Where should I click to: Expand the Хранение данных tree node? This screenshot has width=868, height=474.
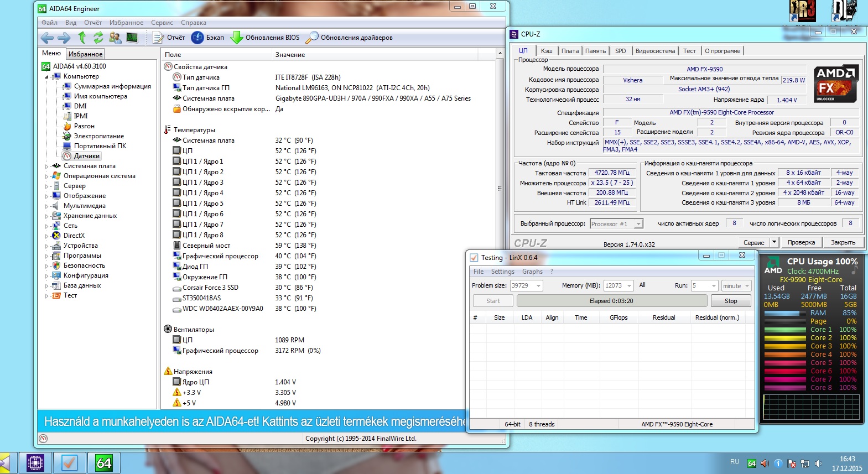click(46, 216)
